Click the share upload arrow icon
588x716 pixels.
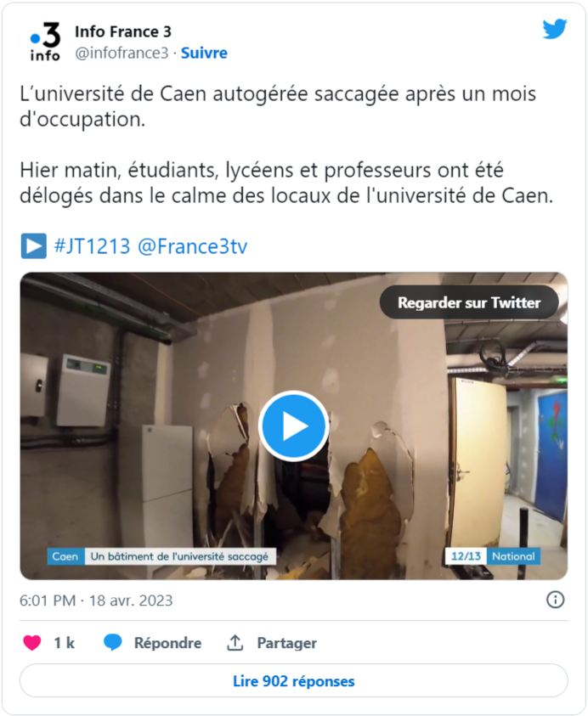(x=235, y=642)
